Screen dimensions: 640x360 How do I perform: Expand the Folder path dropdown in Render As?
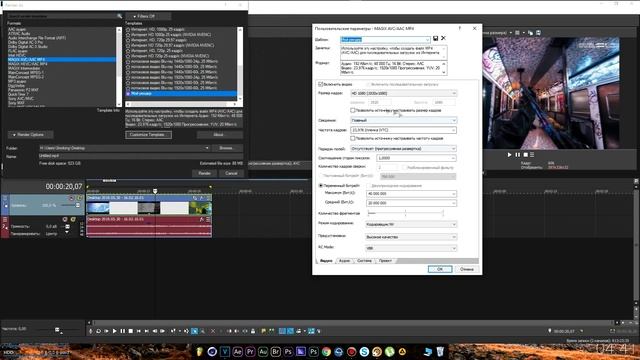[207, 148]
